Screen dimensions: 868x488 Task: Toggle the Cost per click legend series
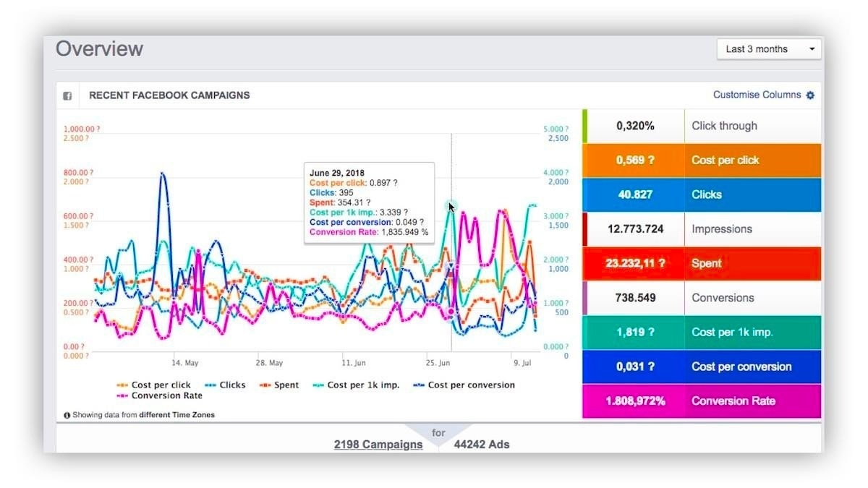point(154,385)
